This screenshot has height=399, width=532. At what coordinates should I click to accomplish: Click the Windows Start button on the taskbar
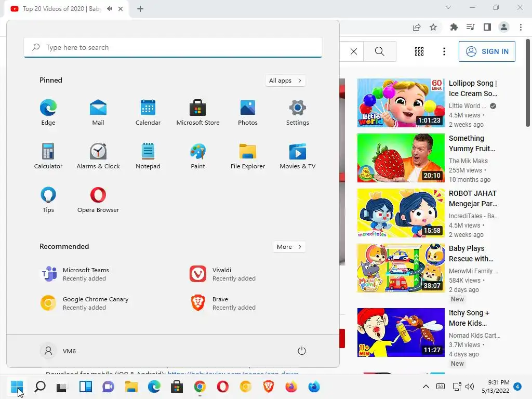coord(17,387)
